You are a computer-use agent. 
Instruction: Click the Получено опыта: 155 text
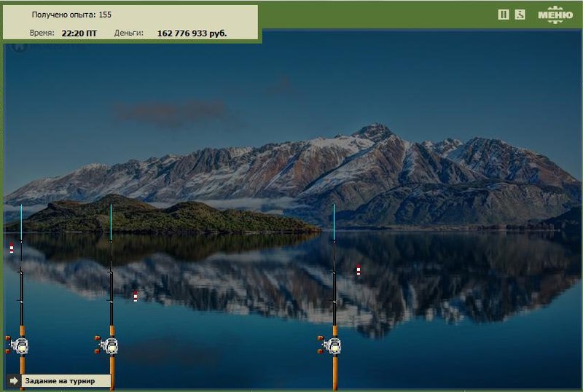coord(71,15)
